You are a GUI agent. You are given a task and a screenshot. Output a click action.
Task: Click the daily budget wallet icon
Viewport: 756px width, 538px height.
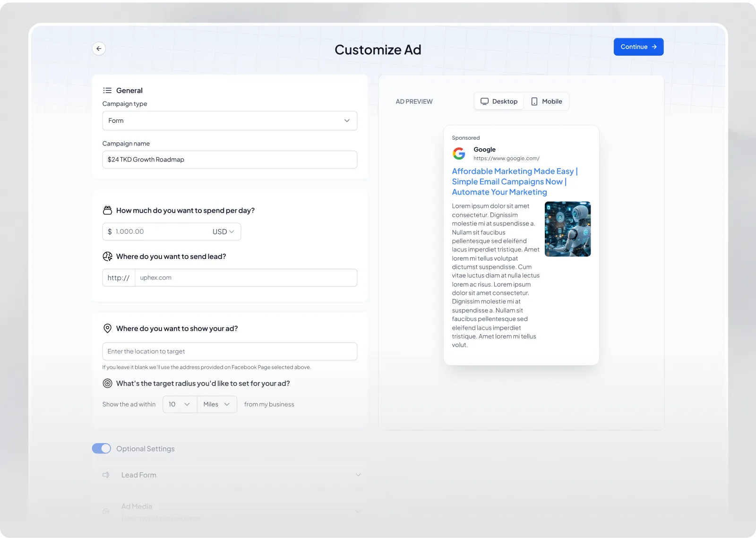pyautogui.click(x=107, y=210)
